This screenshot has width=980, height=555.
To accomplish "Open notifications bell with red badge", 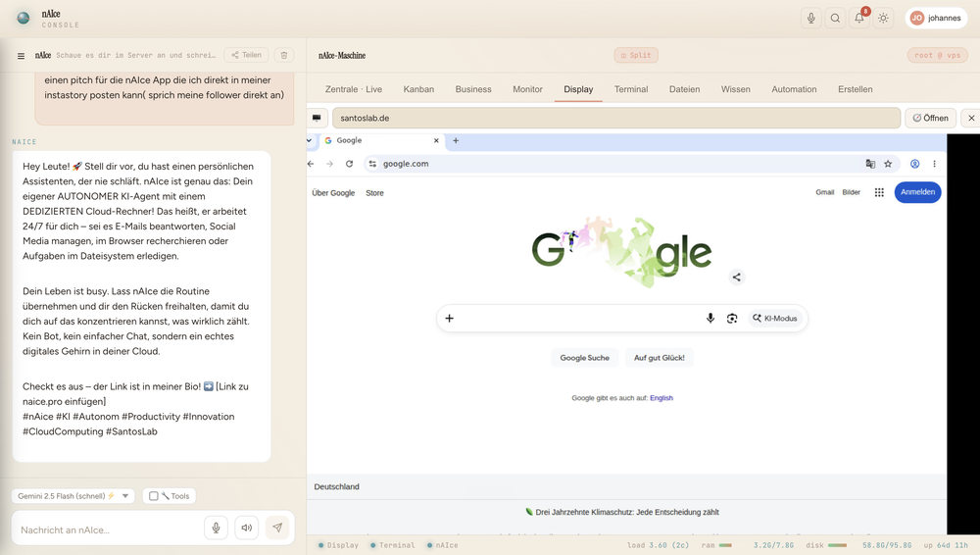I will [x=859, y=19].
